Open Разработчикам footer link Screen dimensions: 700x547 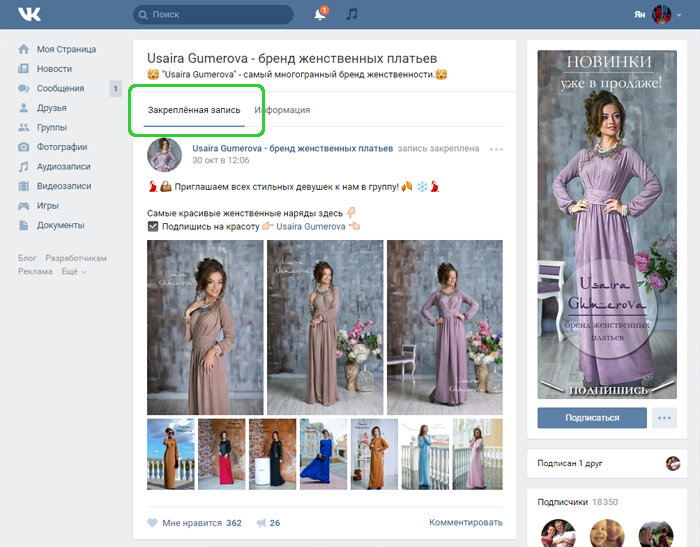(x=76, y=258)
